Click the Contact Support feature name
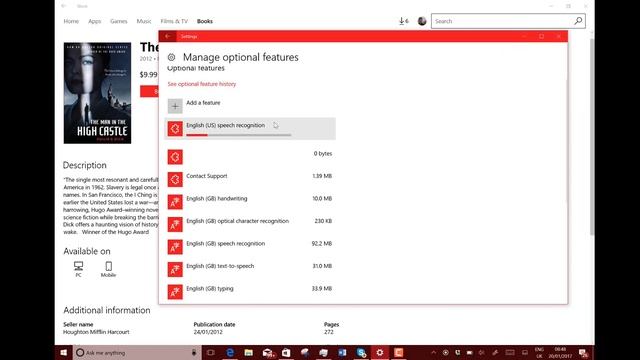Screen dimensions: 640x360 pyautogui.click(x=207, y=176)
